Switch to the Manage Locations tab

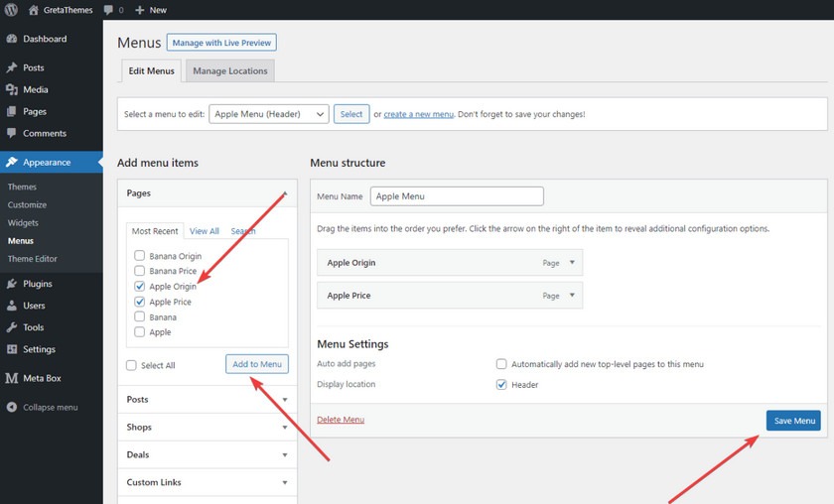[230, 70]
